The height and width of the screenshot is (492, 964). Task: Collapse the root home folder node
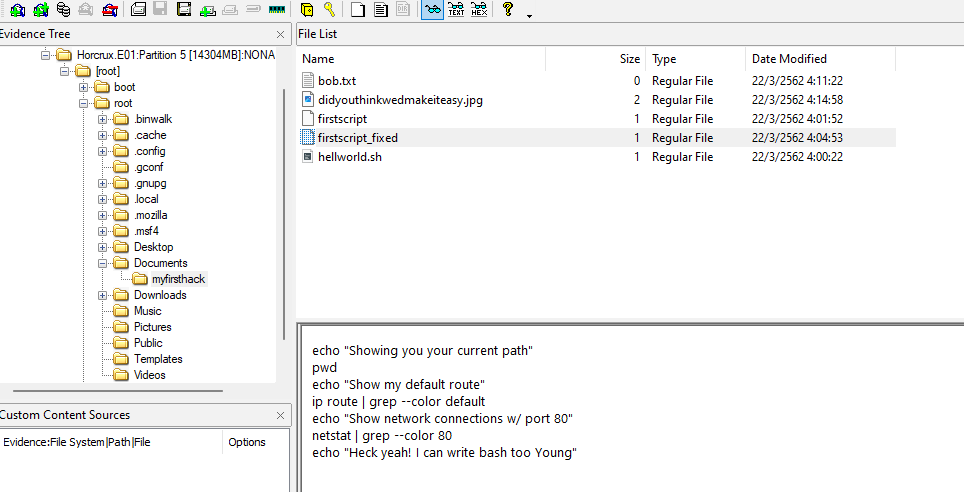pos(83,103)
